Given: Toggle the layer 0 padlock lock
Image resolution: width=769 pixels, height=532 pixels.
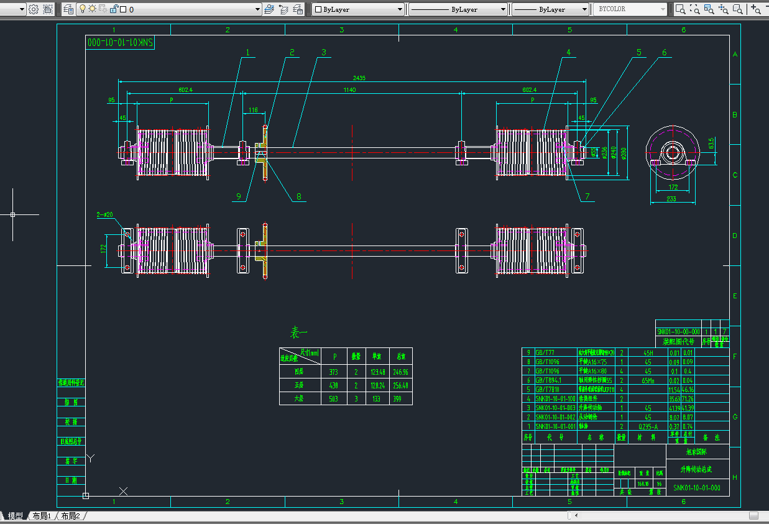Looking at the screenshot, I should [113, 9].
